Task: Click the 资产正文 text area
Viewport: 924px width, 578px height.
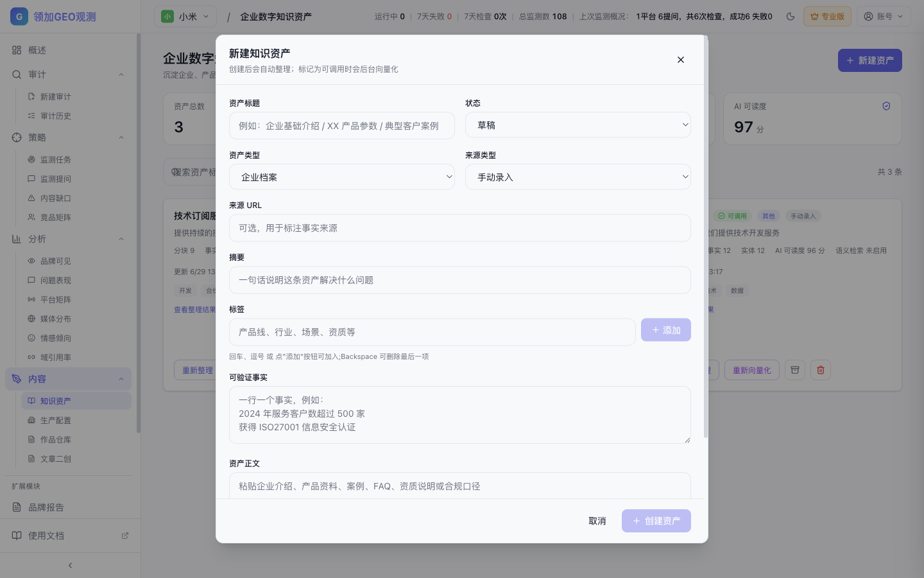Action: 460,486
